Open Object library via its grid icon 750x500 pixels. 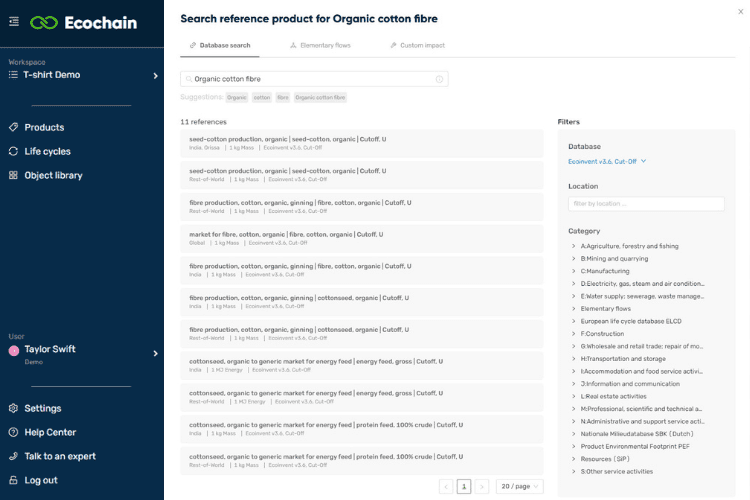pyautogui.click(x=14, y=175)
